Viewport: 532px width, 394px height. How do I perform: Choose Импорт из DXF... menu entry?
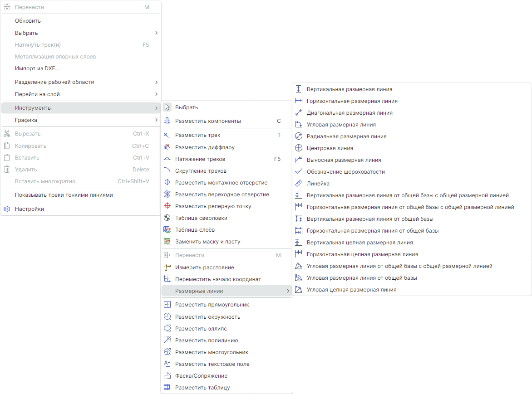tap(37, 68)
